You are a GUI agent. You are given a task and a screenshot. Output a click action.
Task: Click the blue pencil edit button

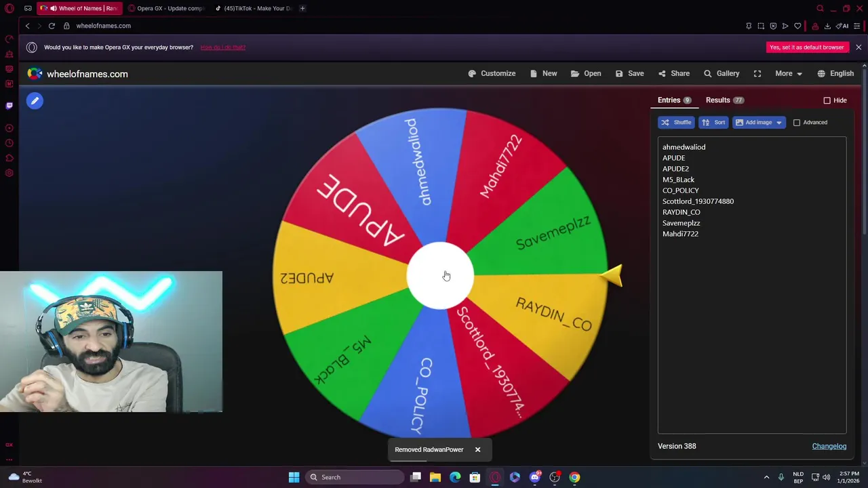tap(35, 101)
